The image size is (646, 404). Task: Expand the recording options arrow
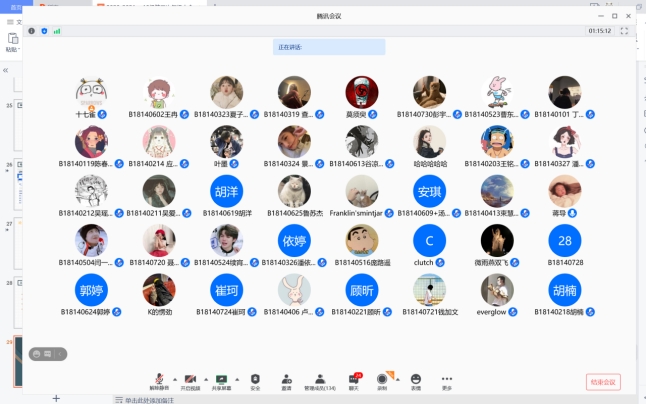pyautogui.click(x=398, y=378)
